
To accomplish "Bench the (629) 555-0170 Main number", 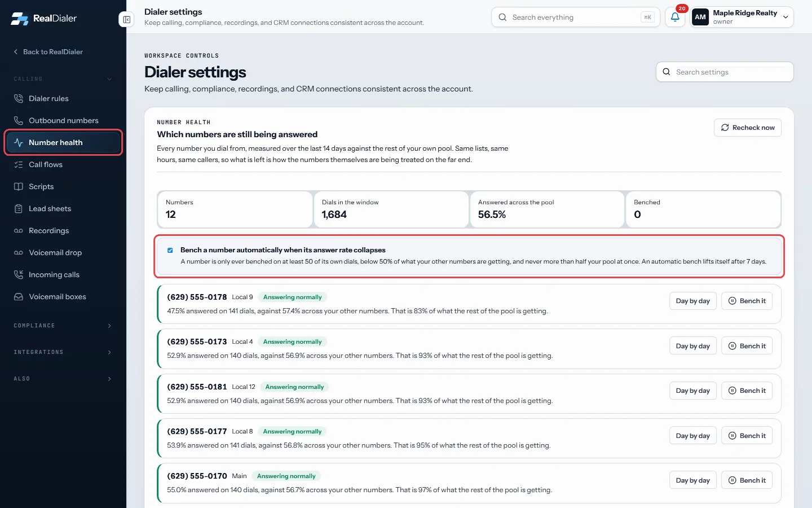I will pos(747,480).
